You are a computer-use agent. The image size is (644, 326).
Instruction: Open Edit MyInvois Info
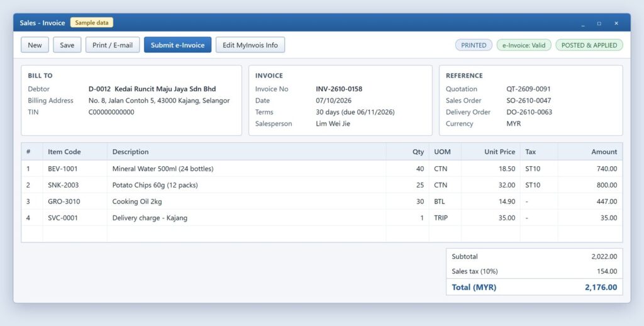[250, 45]
